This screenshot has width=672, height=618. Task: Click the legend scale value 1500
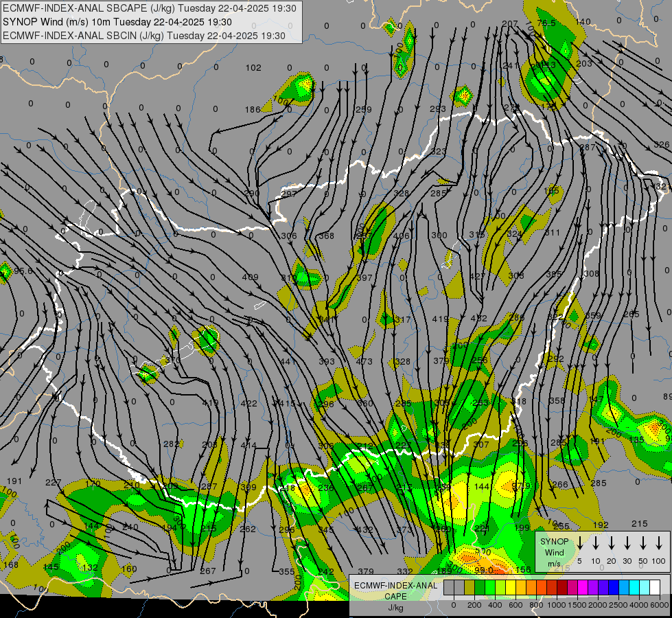(x=577, y=605)
